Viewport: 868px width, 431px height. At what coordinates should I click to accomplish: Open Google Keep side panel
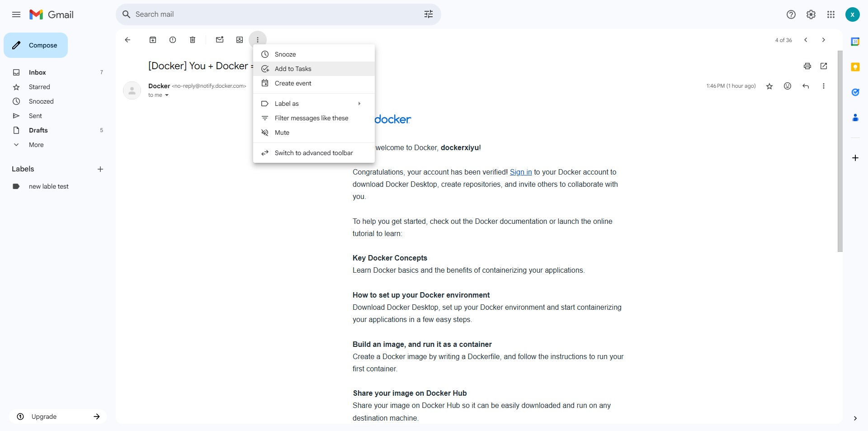point(855,67)
